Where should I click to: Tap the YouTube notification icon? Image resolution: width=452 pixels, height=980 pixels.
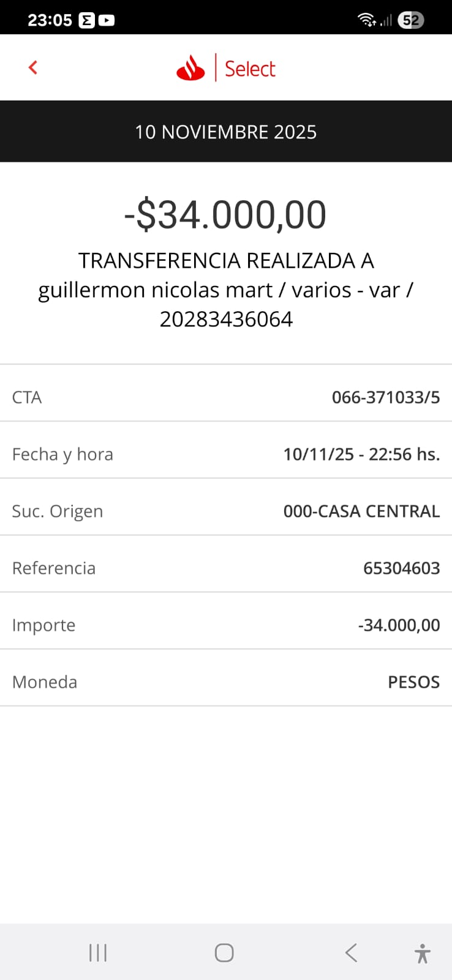tap(107, 20)
